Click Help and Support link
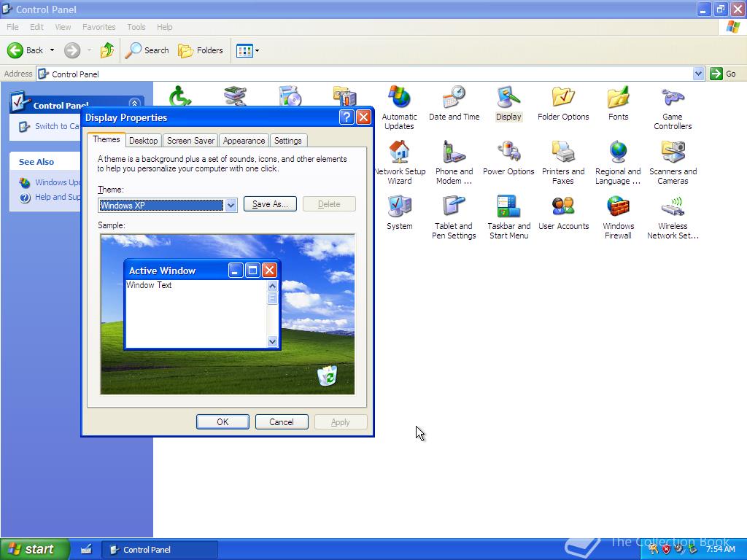The height and width of the screenshot is (560, 747). click(50, 197)
